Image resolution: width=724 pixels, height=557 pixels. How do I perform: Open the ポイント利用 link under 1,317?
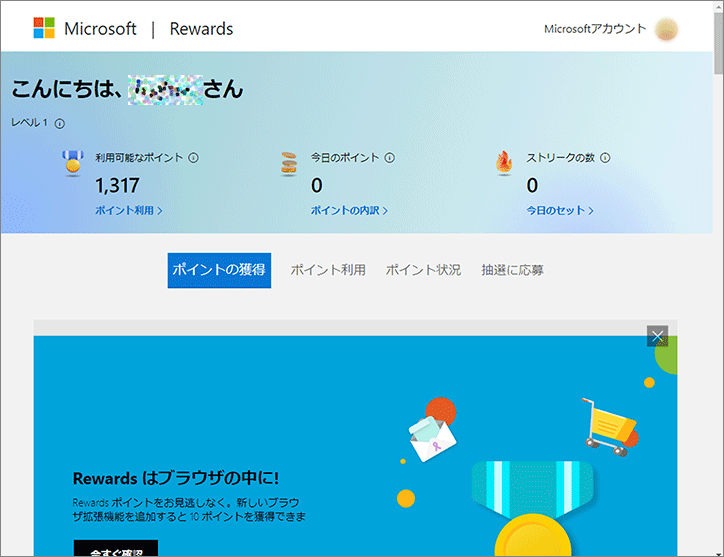coord(129,211)
